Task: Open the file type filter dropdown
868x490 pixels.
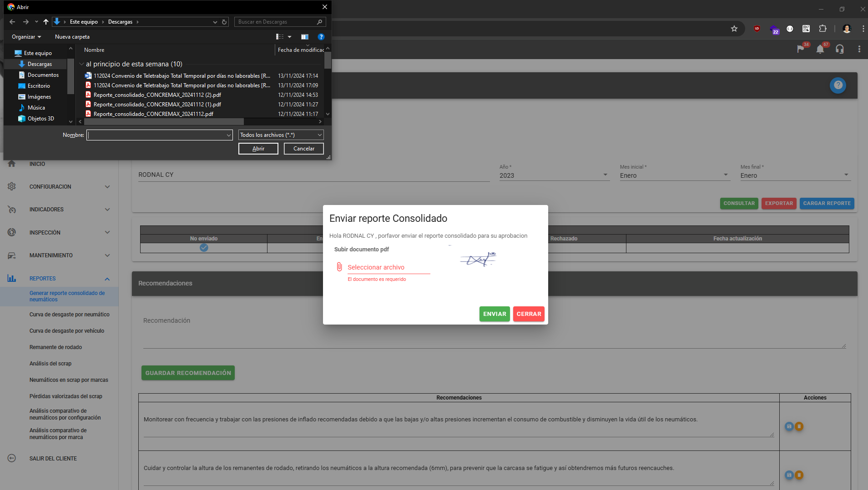Action: (x=281, y=135)
